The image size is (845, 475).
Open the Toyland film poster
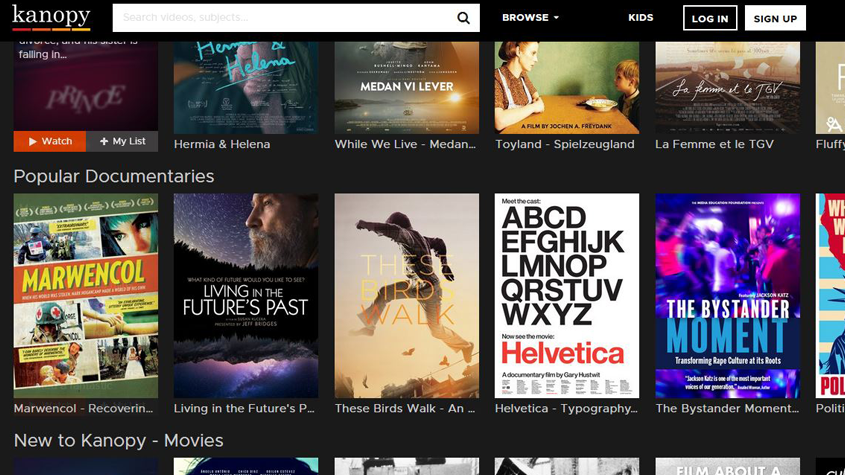[x=567, y=87]
